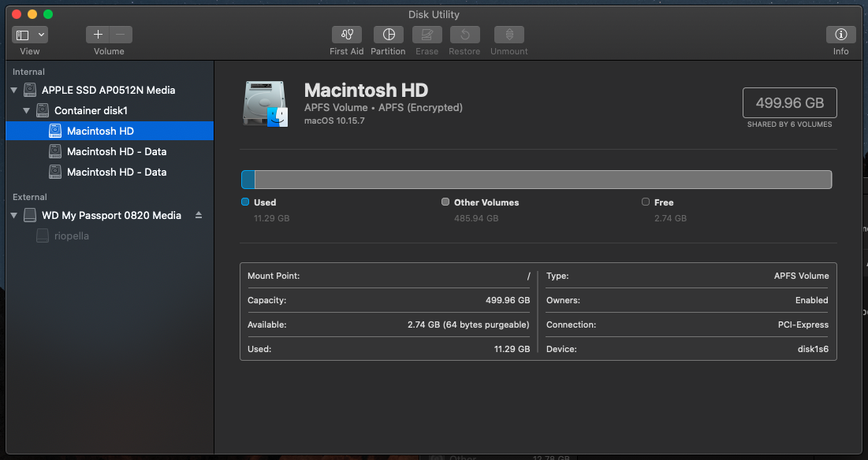The width and height of the screenshot is (868, 460).
Task: Select the second Macintosh HD - Data volume icon
Action: click(55, 172)
